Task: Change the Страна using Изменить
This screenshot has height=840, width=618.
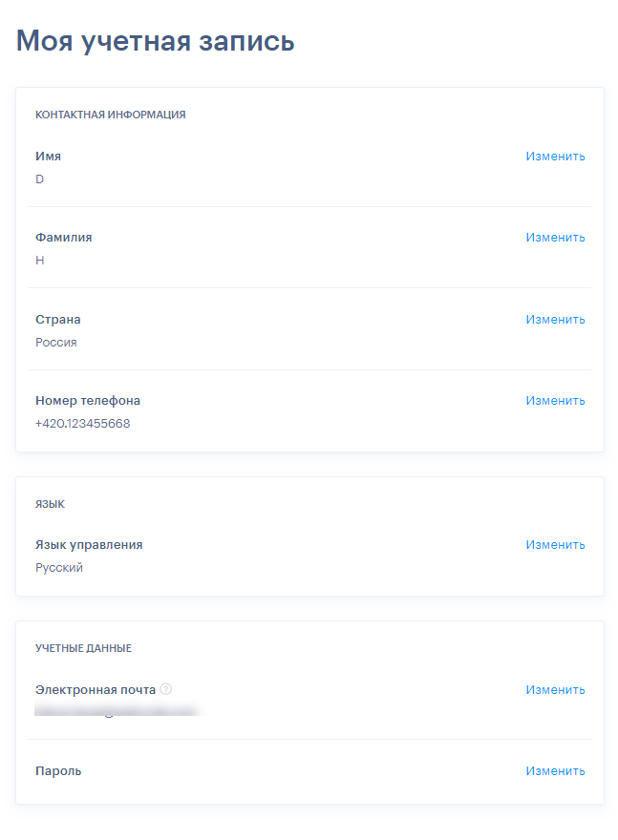Action: [x=555, y=319]
